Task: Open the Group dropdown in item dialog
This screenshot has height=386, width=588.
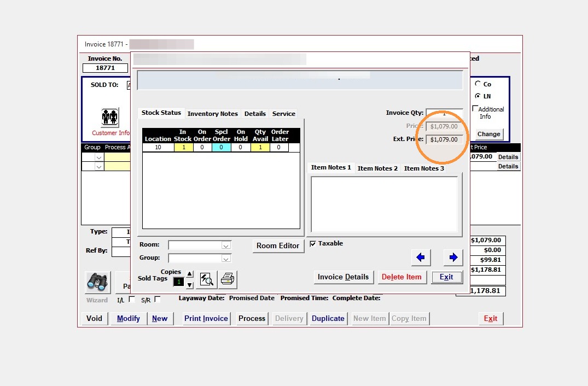Action: click(226, 259)
